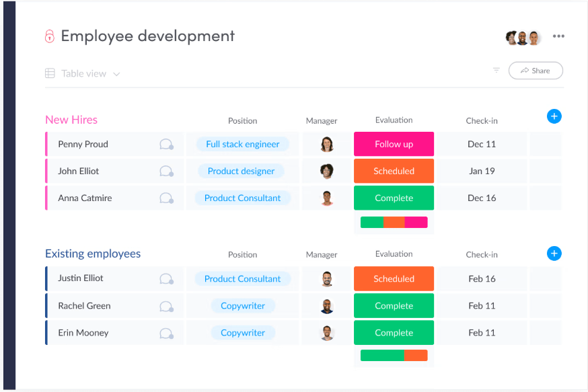Open Anna Catmire's Complete status selector

coord(394,198)
